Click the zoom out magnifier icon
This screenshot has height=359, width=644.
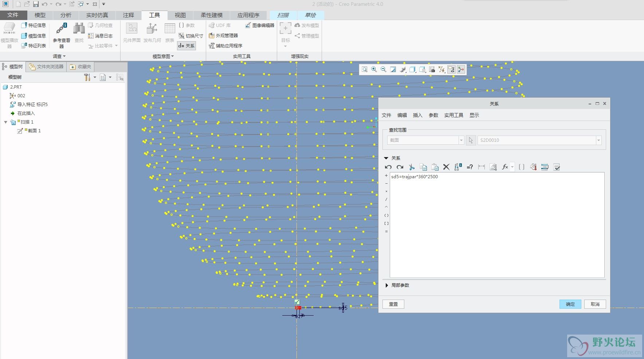(x=384, y=69)
